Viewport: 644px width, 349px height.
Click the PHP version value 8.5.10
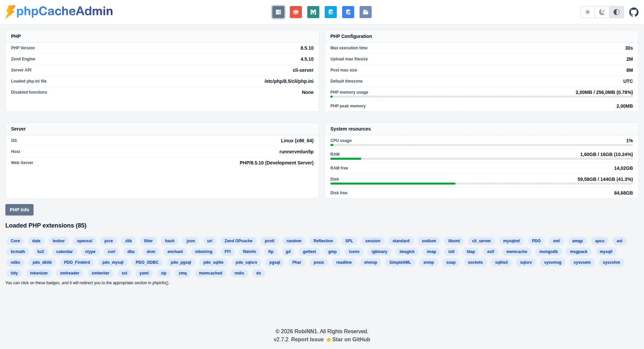(307, 48)
